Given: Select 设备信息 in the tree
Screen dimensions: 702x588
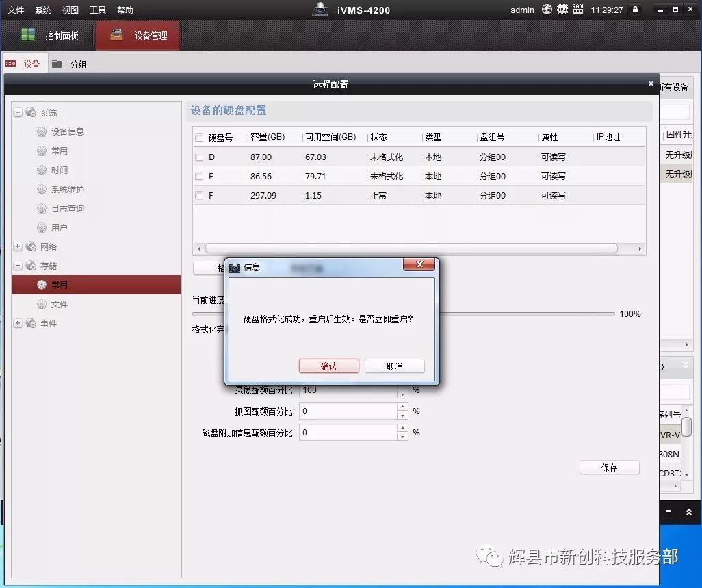Looking at the screenshot, I should pos(67,131).
